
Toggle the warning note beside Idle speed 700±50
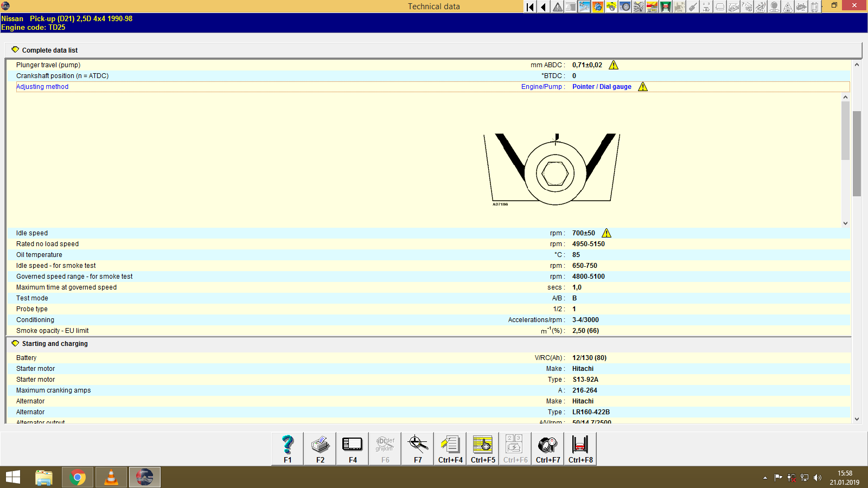(607, 233)
